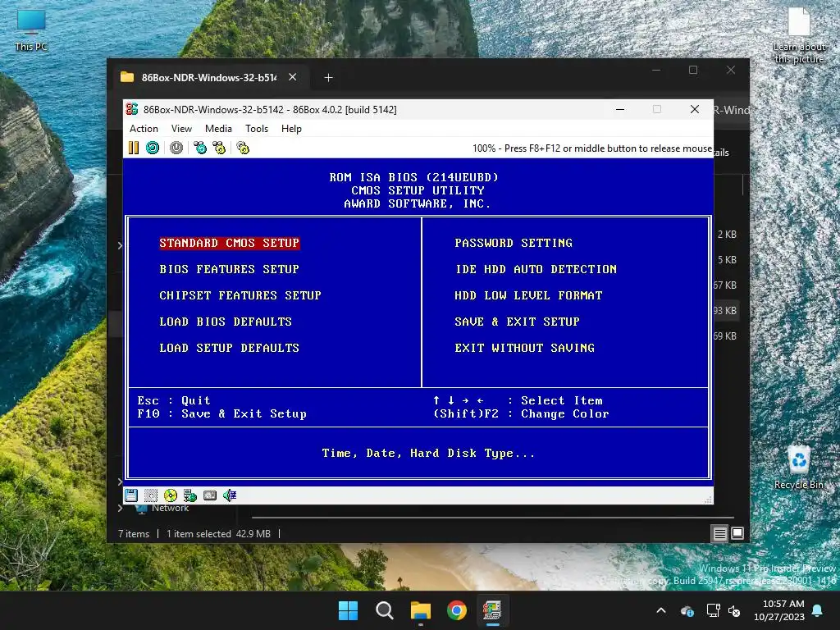Open the Windows Start menu

[x=348, y=610]
